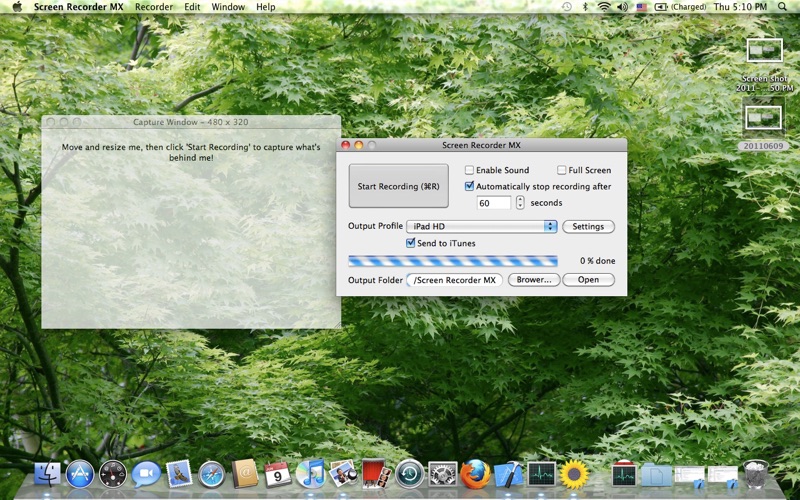
Task: Click the Browser... button for output folder
Action: [534, 280]
